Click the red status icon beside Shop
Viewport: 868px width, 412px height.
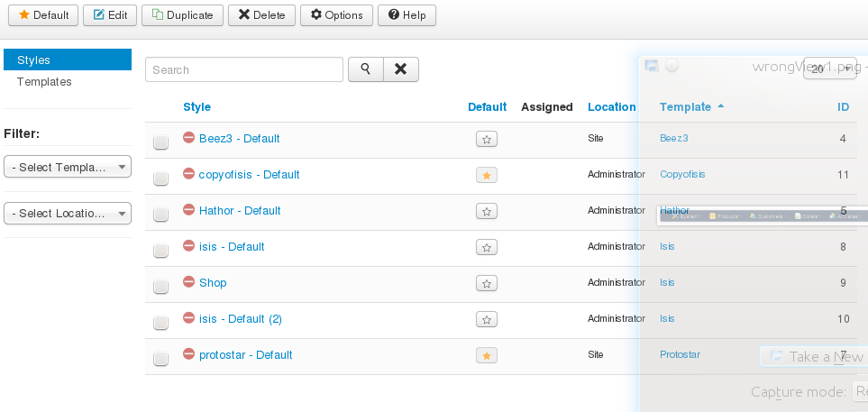[x=188, y=282]
